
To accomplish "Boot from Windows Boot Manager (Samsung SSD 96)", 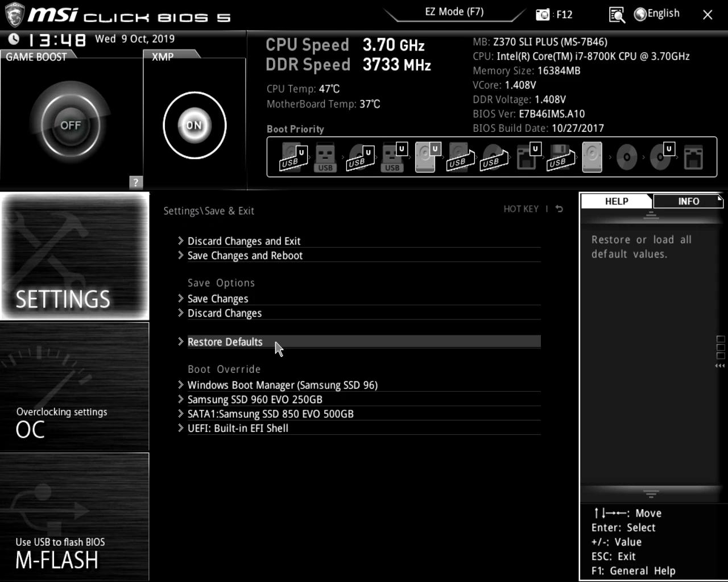I will [x=282, y=385].
